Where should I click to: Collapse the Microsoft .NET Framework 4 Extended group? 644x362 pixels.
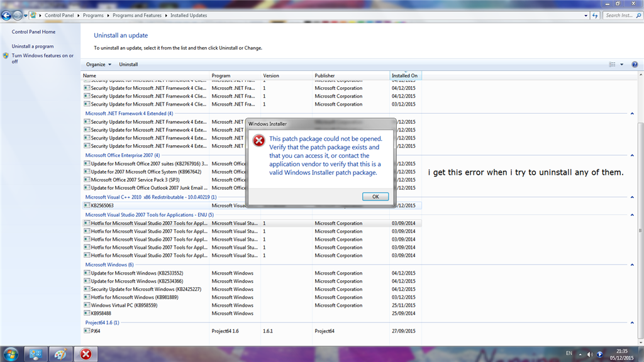(x=632, y=114)
